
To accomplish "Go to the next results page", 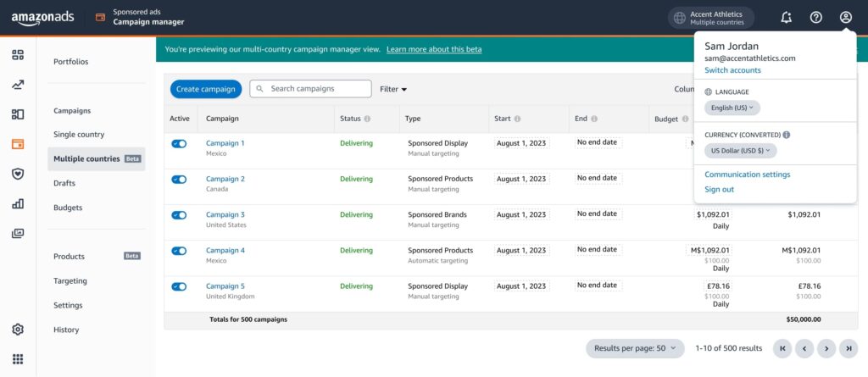I will point(826,348).
